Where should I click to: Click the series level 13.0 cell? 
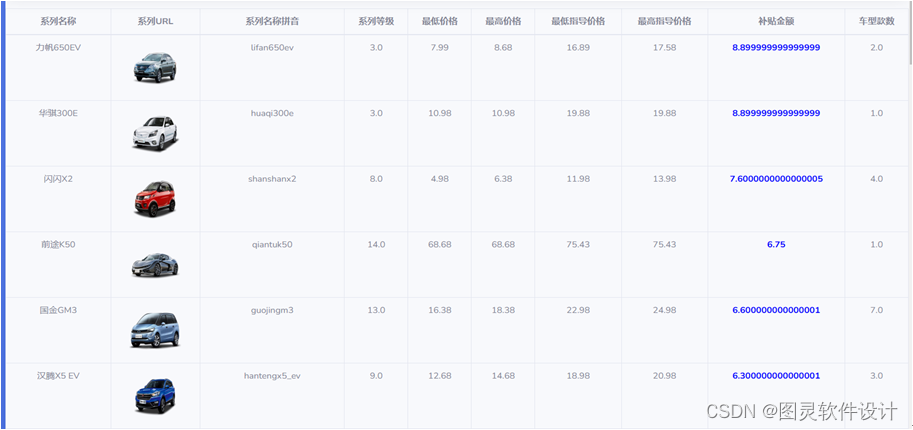(x=376, y=310)
